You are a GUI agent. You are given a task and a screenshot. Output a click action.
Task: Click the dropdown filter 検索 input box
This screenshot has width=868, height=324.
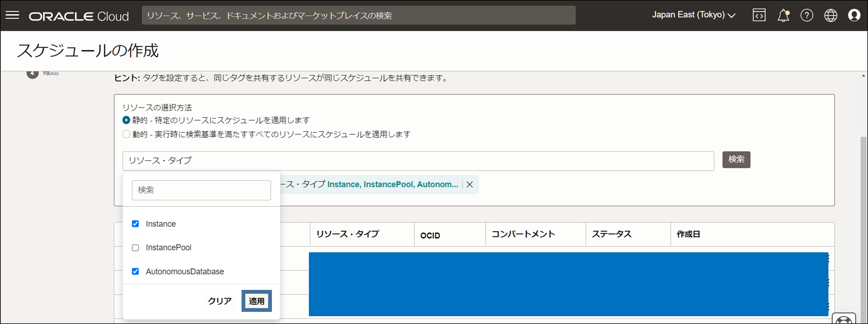pos(201,190)
